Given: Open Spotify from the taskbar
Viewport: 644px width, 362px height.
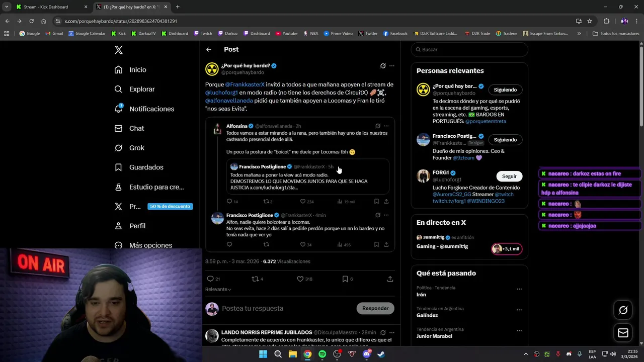Looking at the screenshot, I should click(322, 354).
